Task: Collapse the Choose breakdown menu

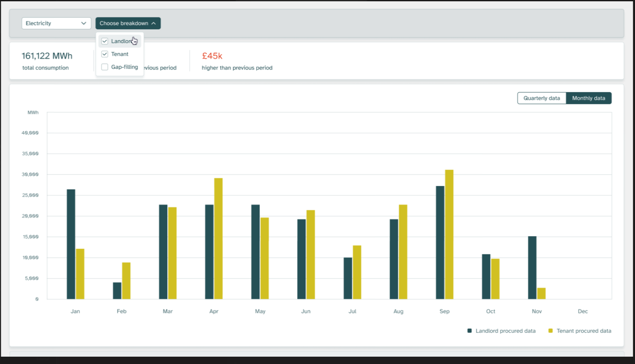Action: click(128, 23)
